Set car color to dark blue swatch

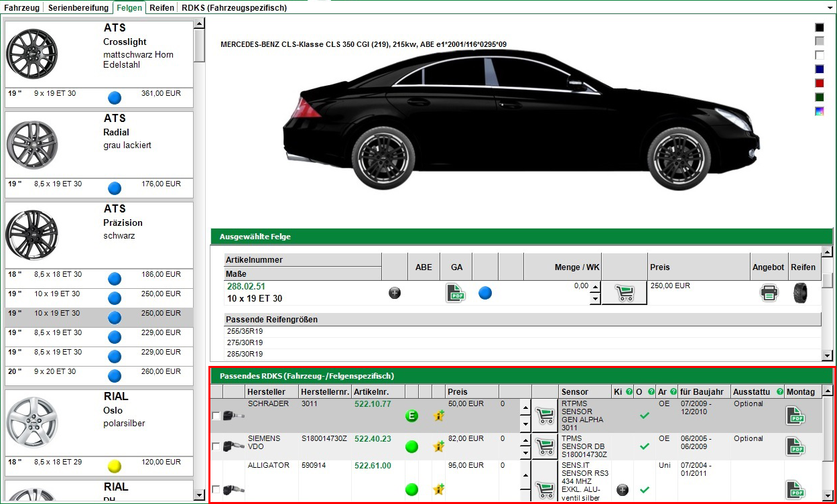tap(819, 69)
